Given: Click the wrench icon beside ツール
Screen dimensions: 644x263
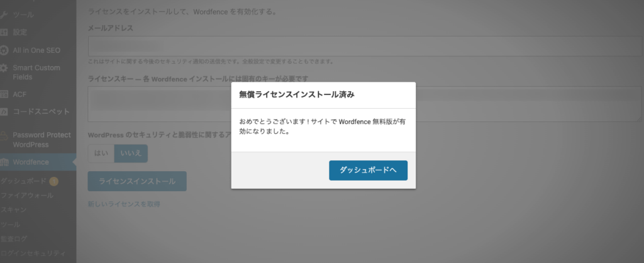Looking at the screenshot, I should pyautogui.click(x=4, y=15).
